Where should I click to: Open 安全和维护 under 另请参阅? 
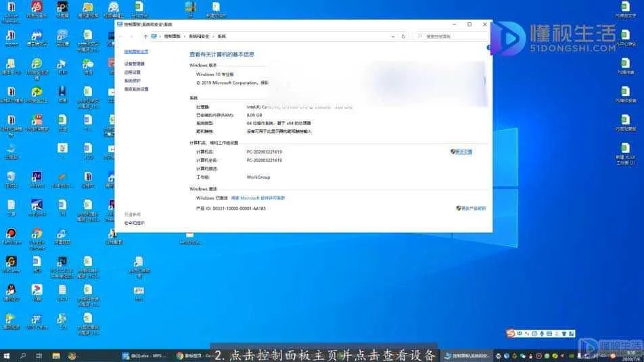pos(135,223)
